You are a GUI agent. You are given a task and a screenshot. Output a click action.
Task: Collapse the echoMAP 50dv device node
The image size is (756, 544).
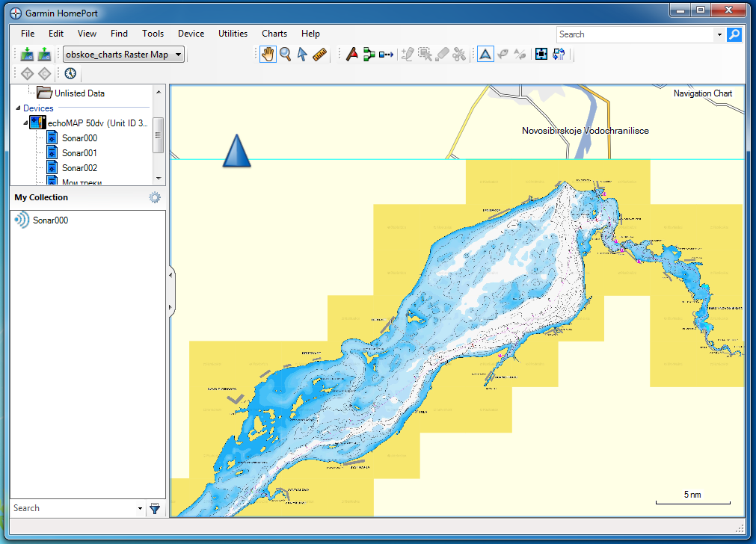(25, 123)
